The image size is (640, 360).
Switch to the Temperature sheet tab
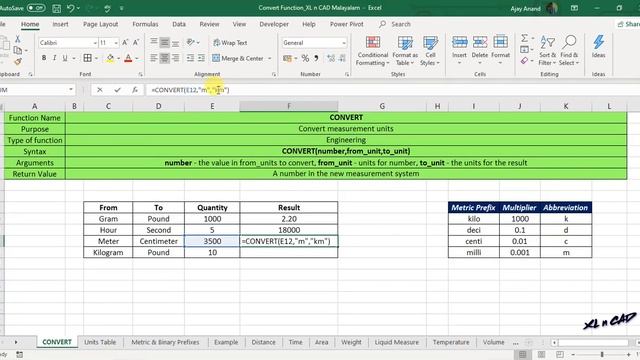click(x=451, y=342)
